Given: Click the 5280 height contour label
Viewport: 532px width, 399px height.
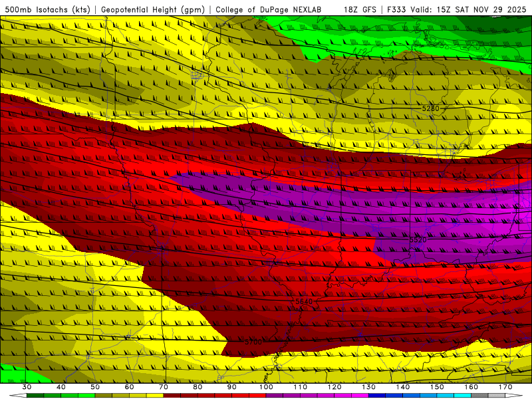Looking at the screenshot, I should click(430, 108).
